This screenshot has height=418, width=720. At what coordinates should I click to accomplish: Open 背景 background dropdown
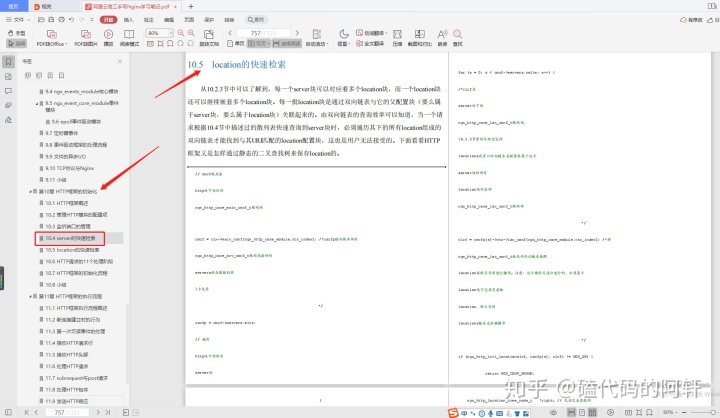(x=343, y=38)
